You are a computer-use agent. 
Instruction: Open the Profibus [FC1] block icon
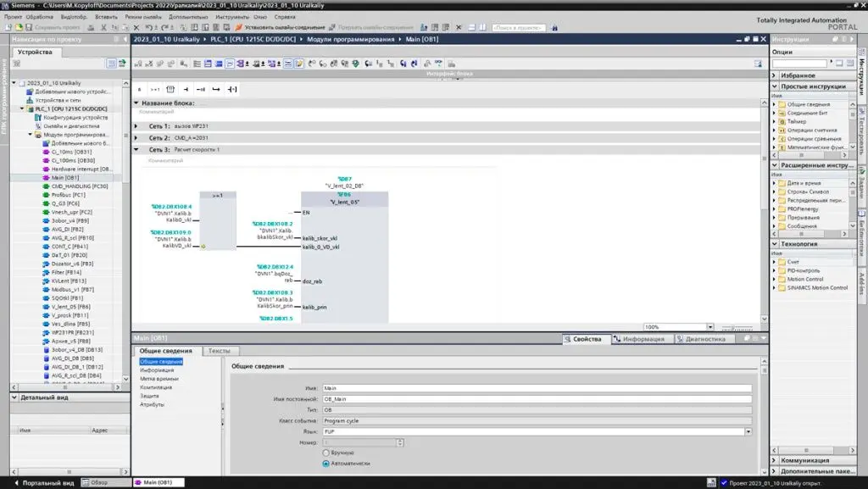pos(45,195)
